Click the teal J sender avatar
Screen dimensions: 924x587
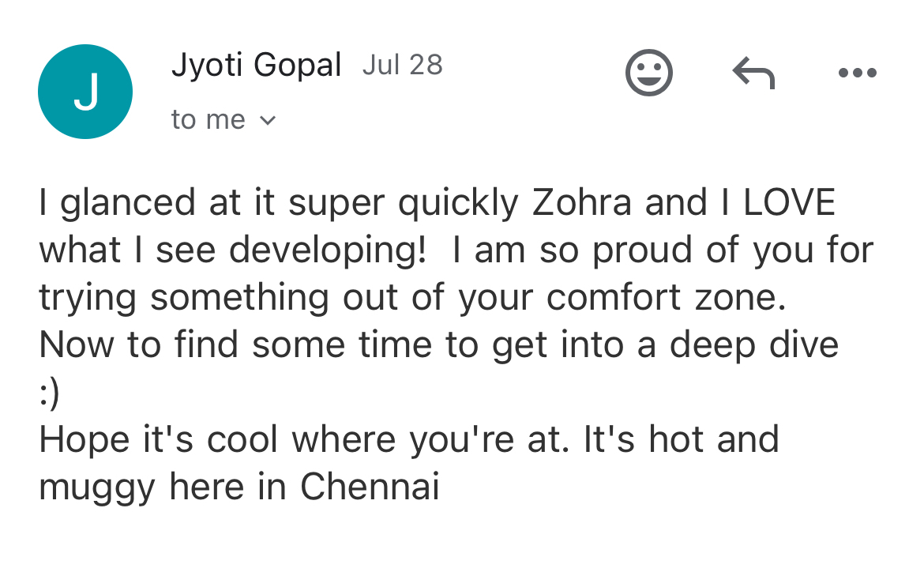(x=85, y=92)
